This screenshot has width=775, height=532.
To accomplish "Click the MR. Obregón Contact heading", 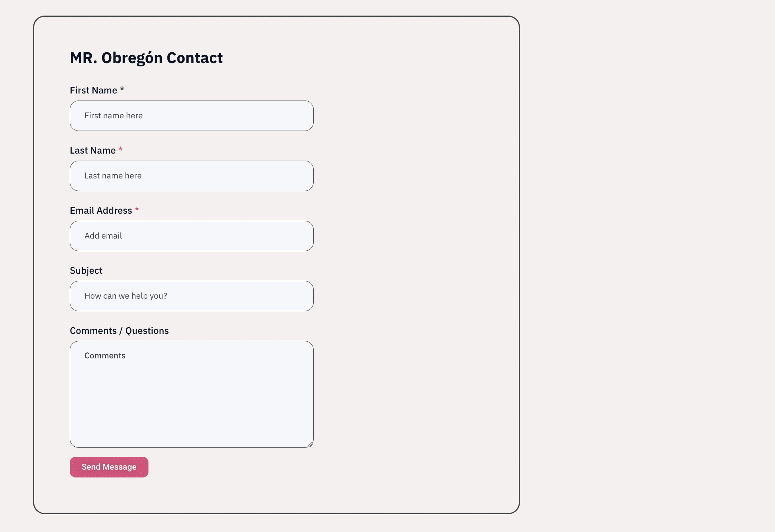I will (x=146, y=58).
